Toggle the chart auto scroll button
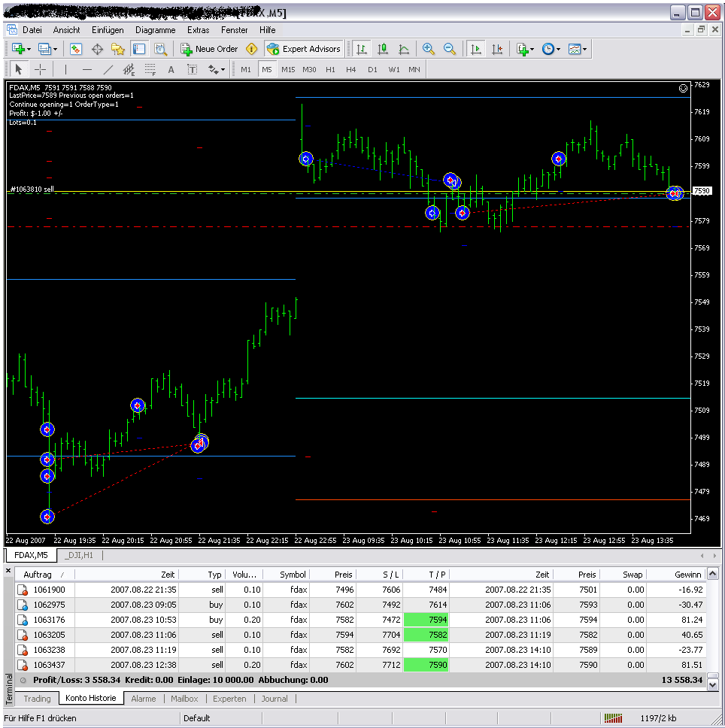 (x=475, y=49)
